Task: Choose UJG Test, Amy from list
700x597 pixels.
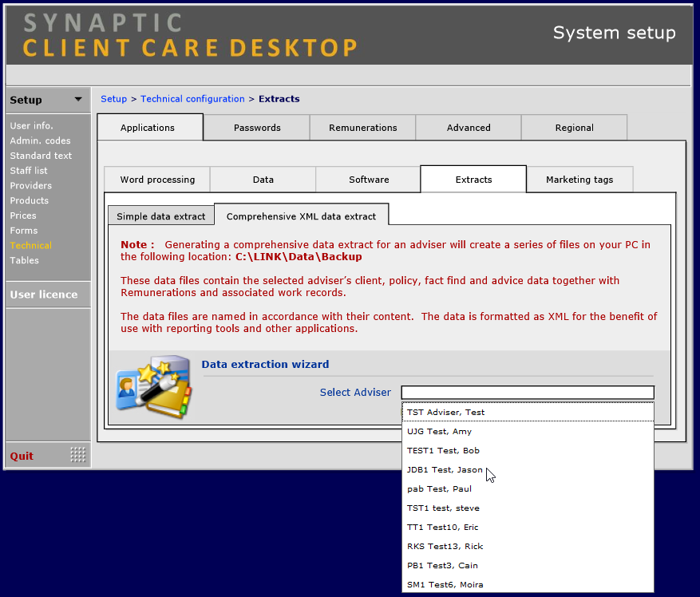Action: 528,431
